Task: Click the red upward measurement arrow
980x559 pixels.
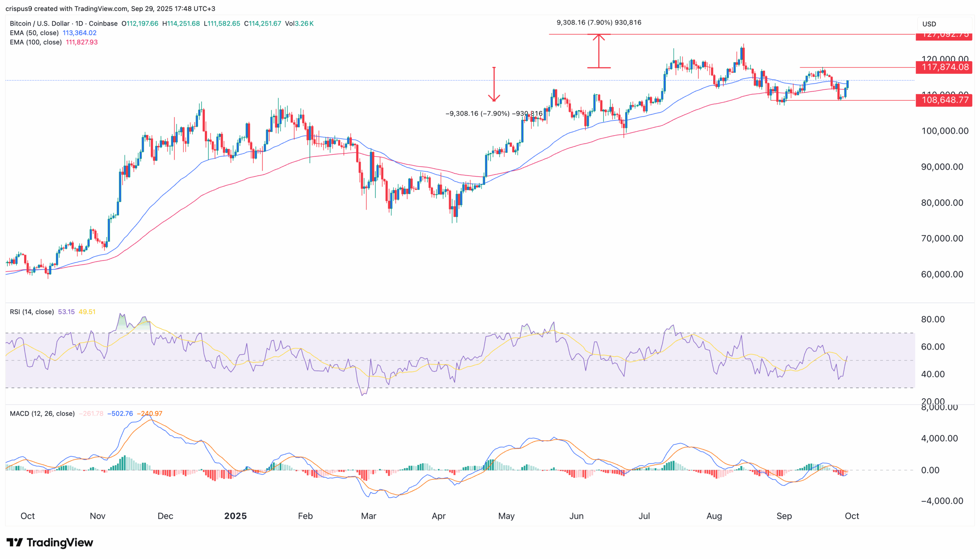Action: [x=598, y=51]
